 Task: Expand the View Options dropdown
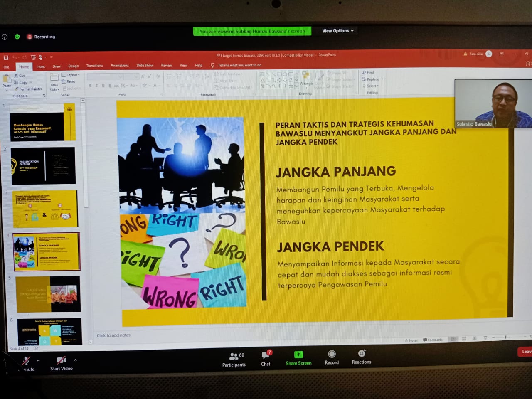(338, 31)
